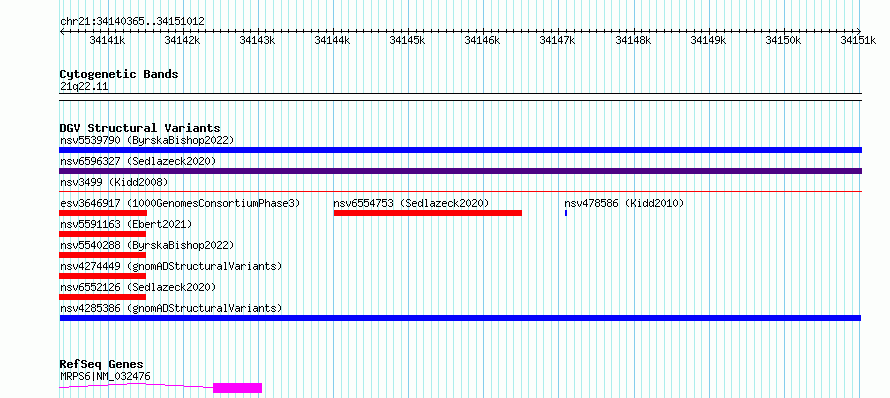Click the nsv5539790 (ByrskaBishop2022) label
This screenshot has width=890, height=398.
point(147,140)
